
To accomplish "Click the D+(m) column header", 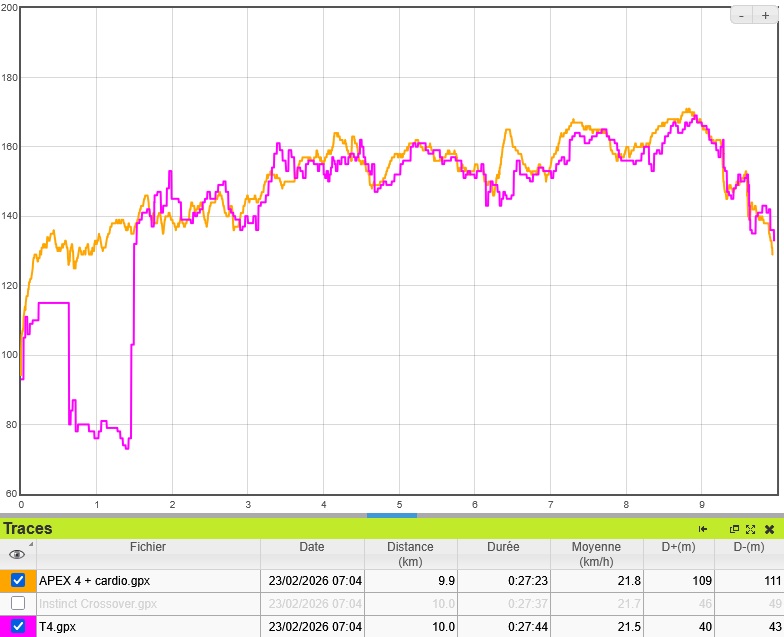I will click(x=678, y=547).
